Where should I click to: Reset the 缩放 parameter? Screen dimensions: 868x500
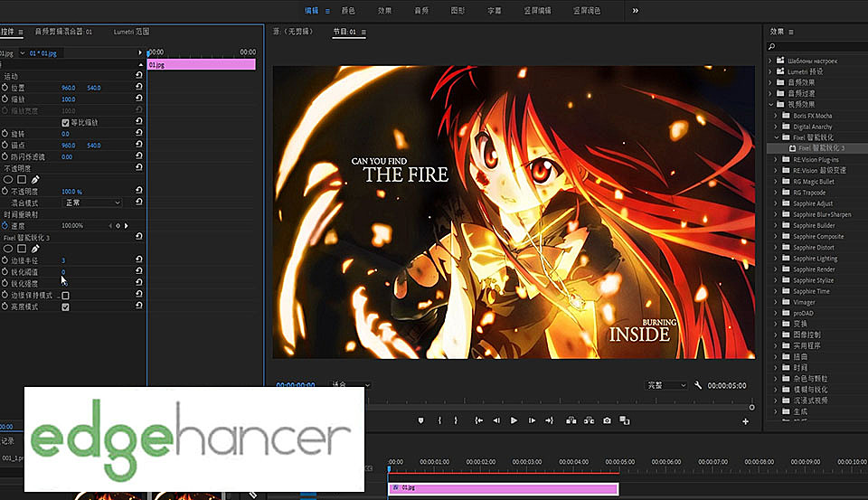pyautogui.click(x=139, y=99)
